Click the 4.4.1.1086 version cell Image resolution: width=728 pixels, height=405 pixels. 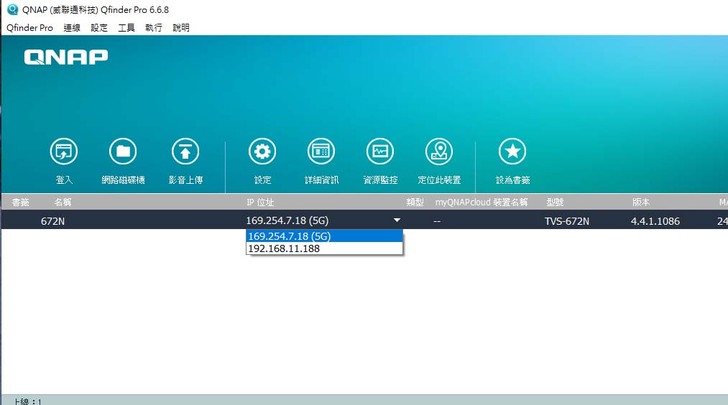coord(655,221)
